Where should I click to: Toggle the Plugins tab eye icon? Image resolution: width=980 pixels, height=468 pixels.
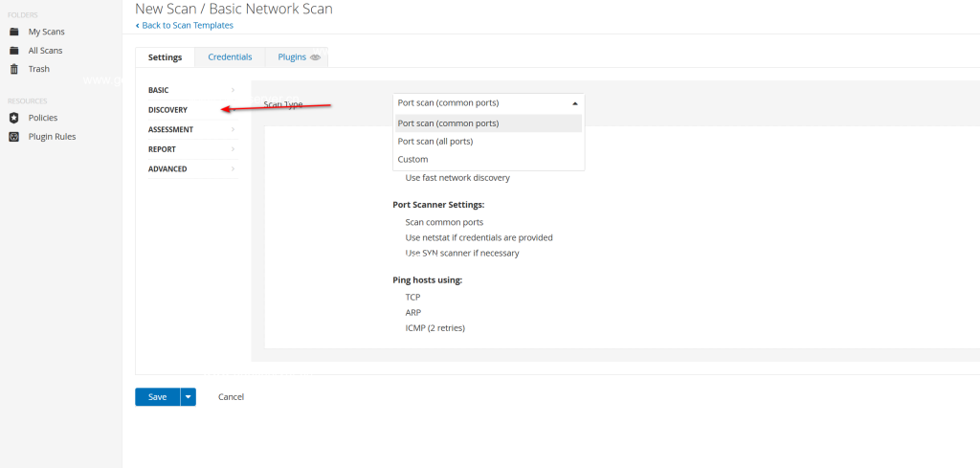tap(315, 57)
